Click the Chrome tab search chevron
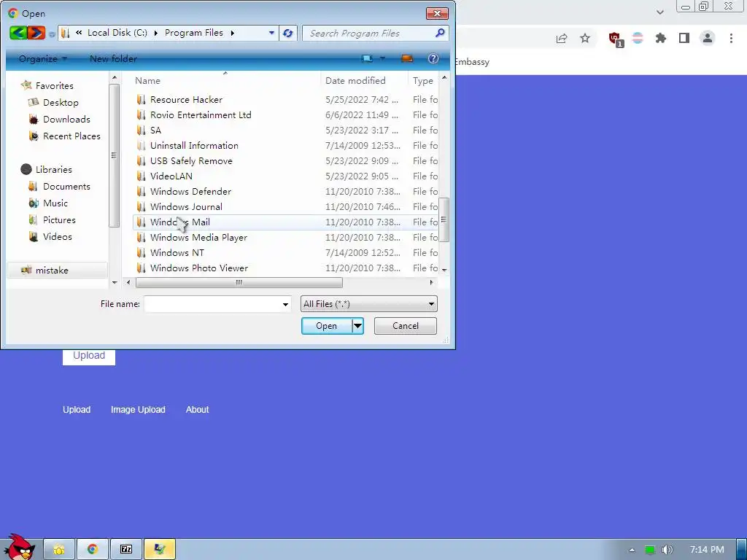 pyautogui.click(x=659, y=12)
